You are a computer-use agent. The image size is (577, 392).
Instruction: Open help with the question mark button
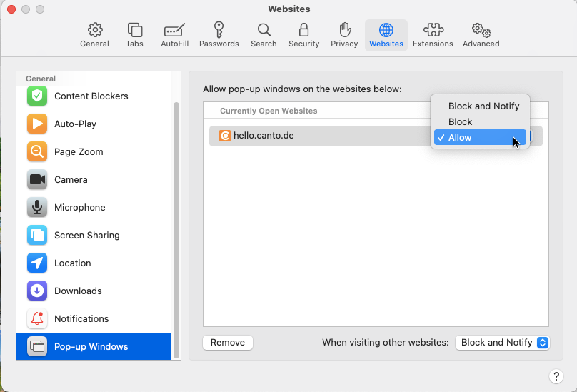point(556,376)
